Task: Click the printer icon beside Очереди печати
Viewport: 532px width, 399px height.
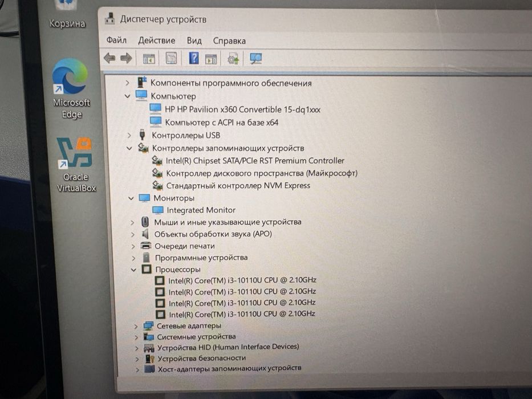Action: pos(146,246)
